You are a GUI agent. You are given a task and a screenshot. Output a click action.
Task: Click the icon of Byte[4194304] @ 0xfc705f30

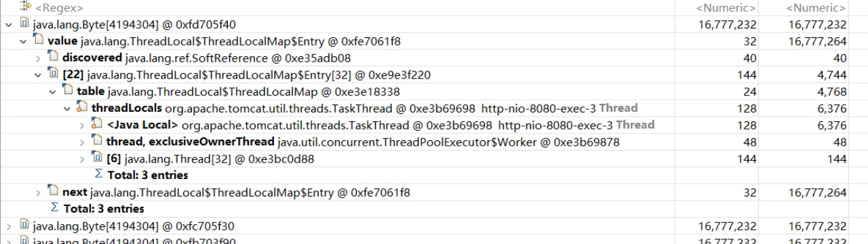tap(24, 226)
